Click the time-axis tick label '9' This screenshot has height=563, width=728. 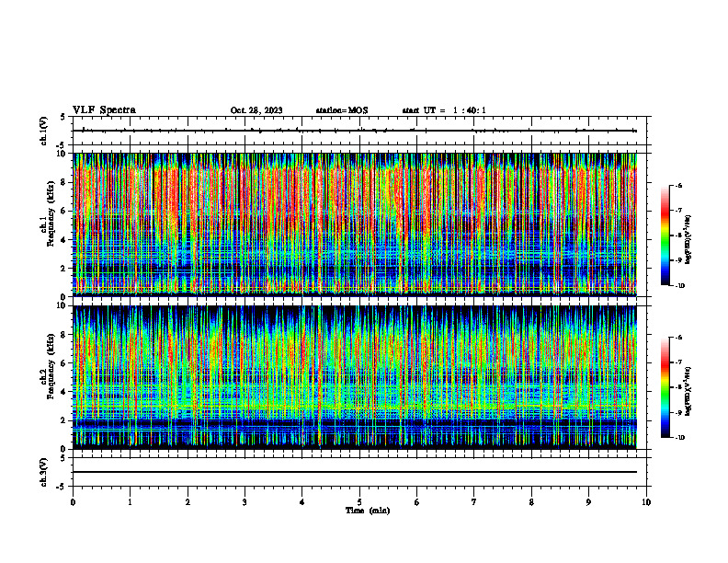pos(588,502)
